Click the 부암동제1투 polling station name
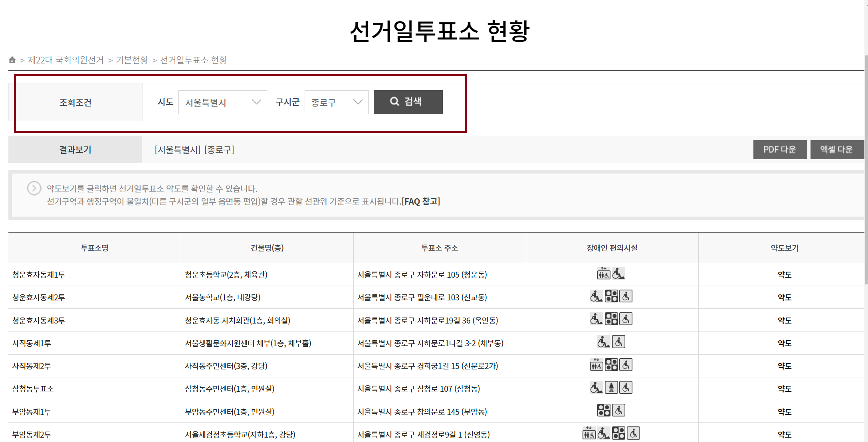Screen dimensions: 868x442 click(32, 412)
